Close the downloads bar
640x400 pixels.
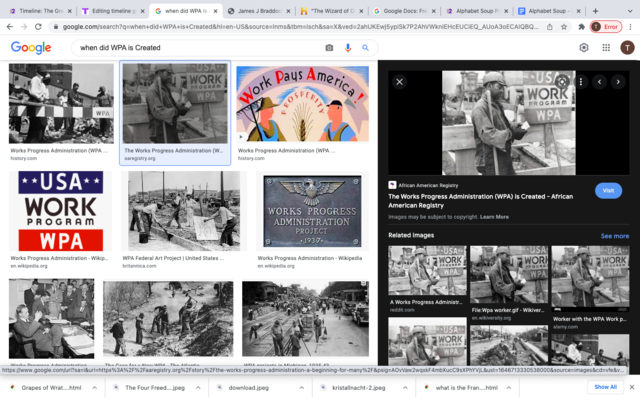click(x=632, y=387)
